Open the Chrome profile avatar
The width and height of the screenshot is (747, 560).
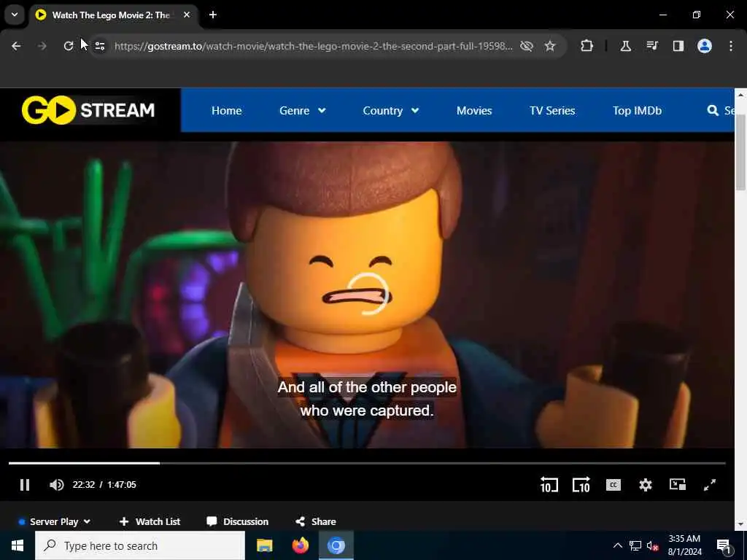[x=705, y=46]
